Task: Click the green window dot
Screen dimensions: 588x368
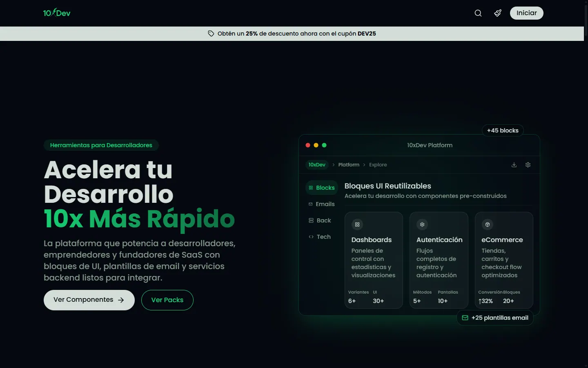Action: point(324,145)
